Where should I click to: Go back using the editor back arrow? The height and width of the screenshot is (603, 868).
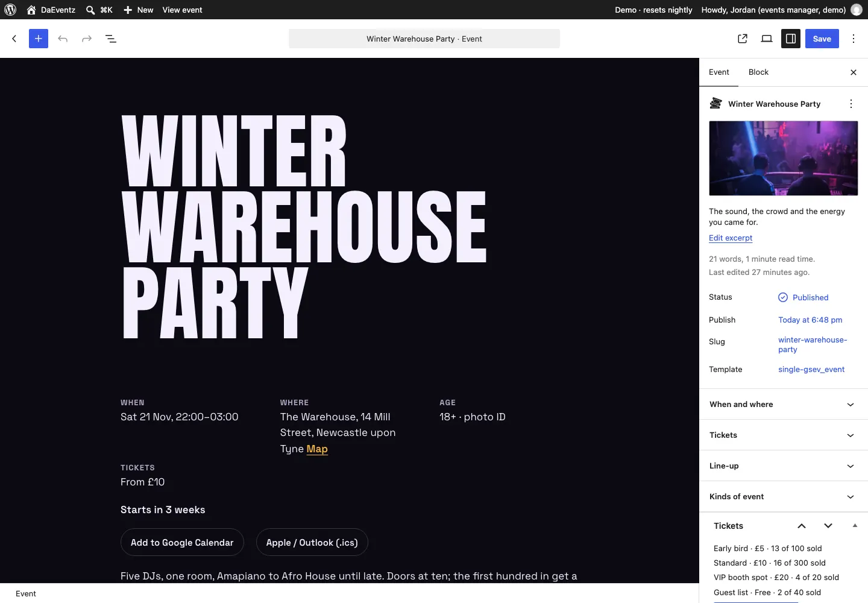(14, 39)
